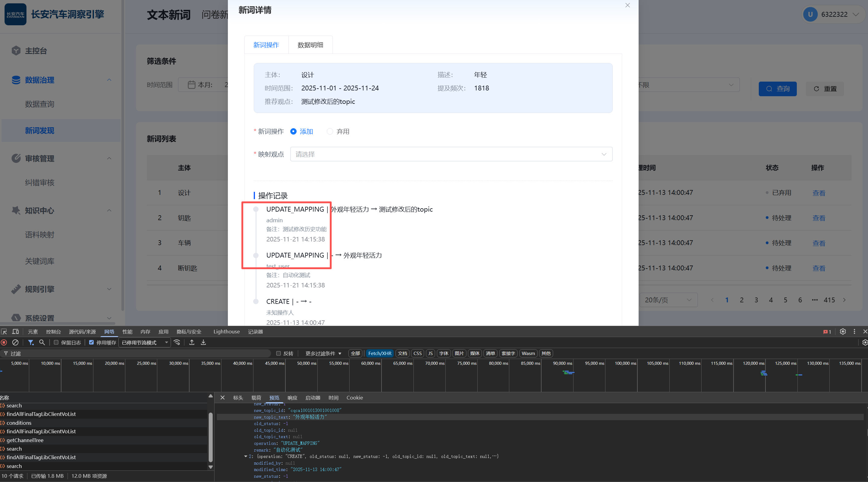Screen dimensions: 868x482
Task: Enable the 保留日志 checkbox
Action: tap(56, 342)
